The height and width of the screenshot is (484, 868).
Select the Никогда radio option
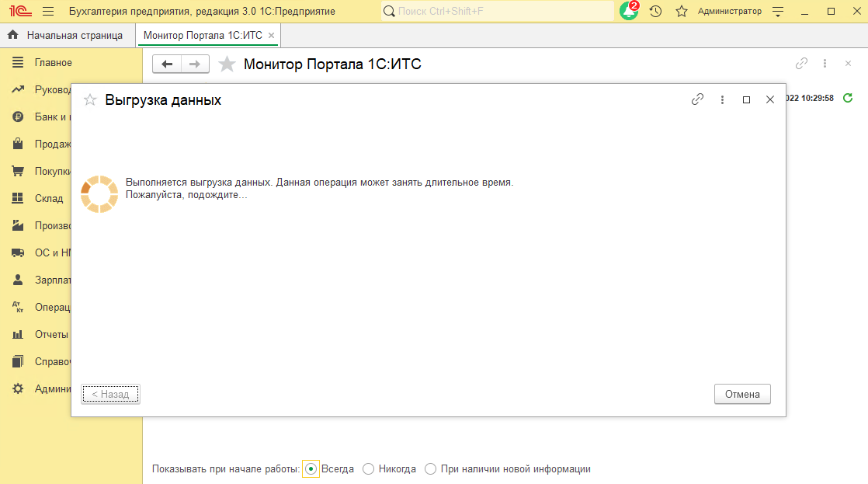coord(369,468)
